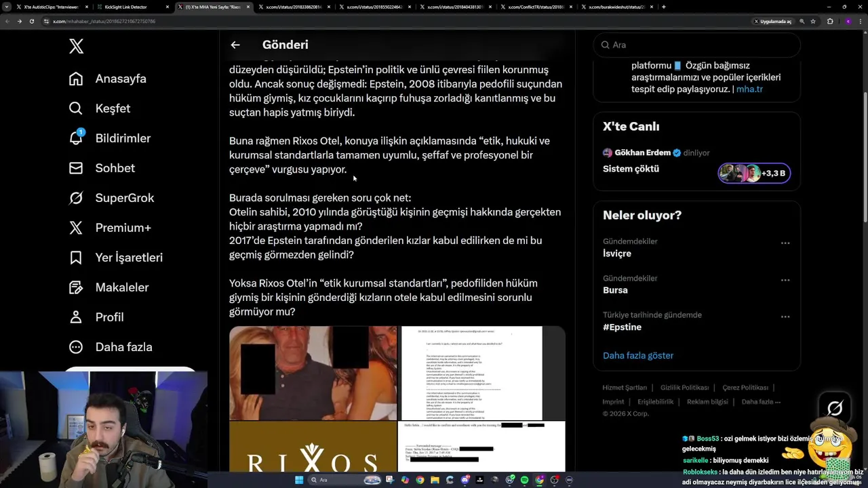Screen dimensions: 868x488
Task: Click the browser address bar URL
Action: 104,21
